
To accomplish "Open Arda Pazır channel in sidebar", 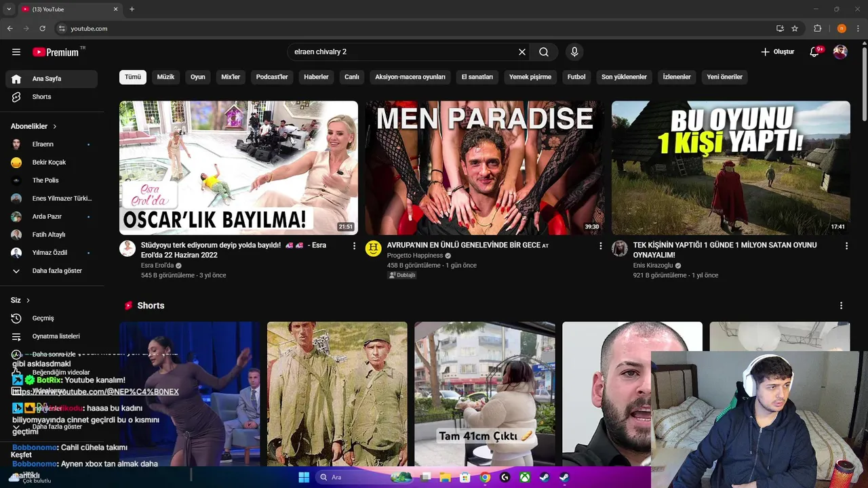I will click(x=52, y=217).
